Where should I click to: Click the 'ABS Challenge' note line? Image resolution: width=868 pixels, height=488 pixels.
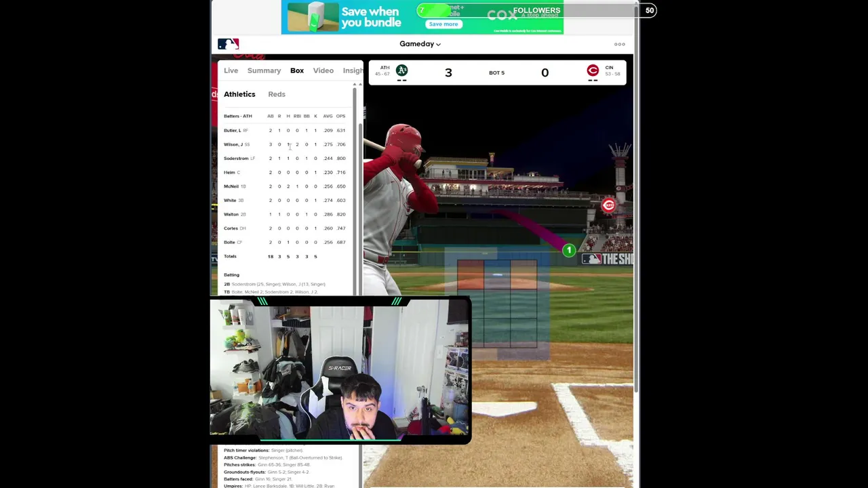tap(283, 457)
